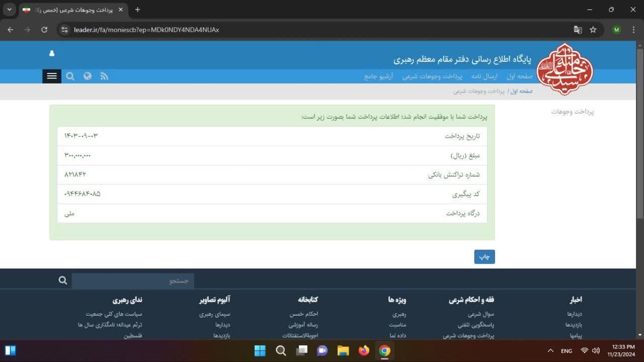The image size is (644, 362).
Task: Switch to the پرداخت وجوهات شرعی browser tab
Action: [x=70, y=9]
